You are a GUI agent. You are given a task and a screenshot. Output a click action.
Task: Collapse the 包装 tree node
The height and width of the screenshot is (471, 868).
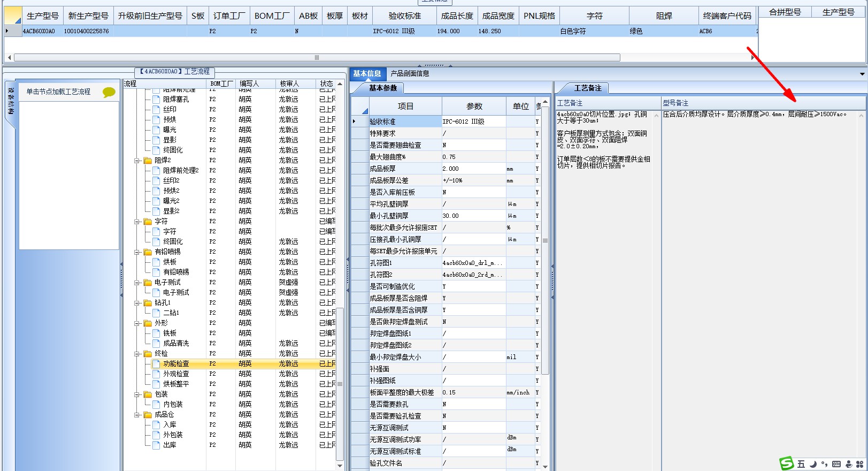point(137,394)
